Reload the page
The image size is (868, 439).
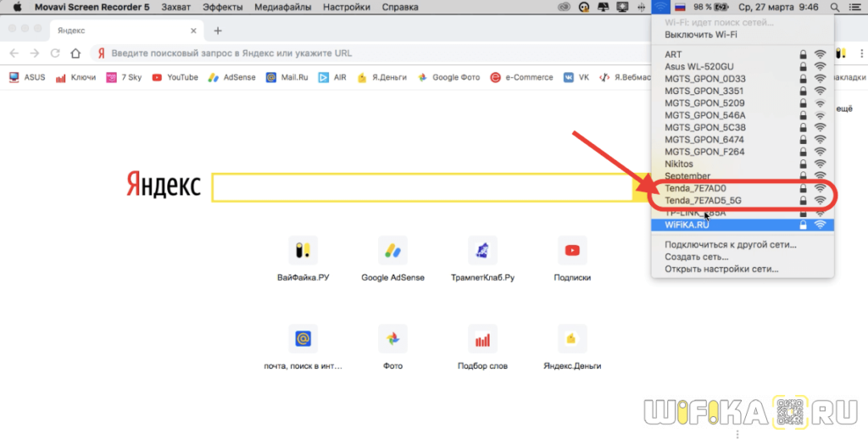pos(55,53)
